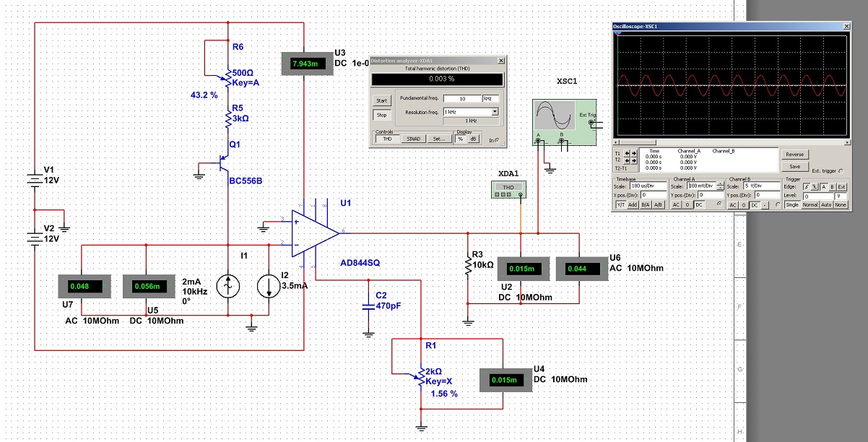
Task: Click the XDA1 distortion analyzer instrument icon
Action: 508,188
